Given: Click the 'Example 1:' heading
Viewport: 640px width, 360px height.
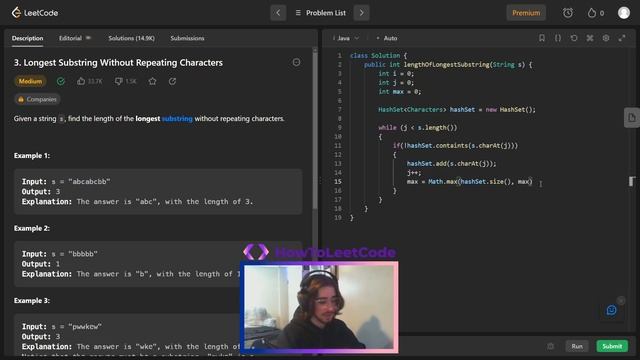Looking at the screenshot, I should click(32, 156).
